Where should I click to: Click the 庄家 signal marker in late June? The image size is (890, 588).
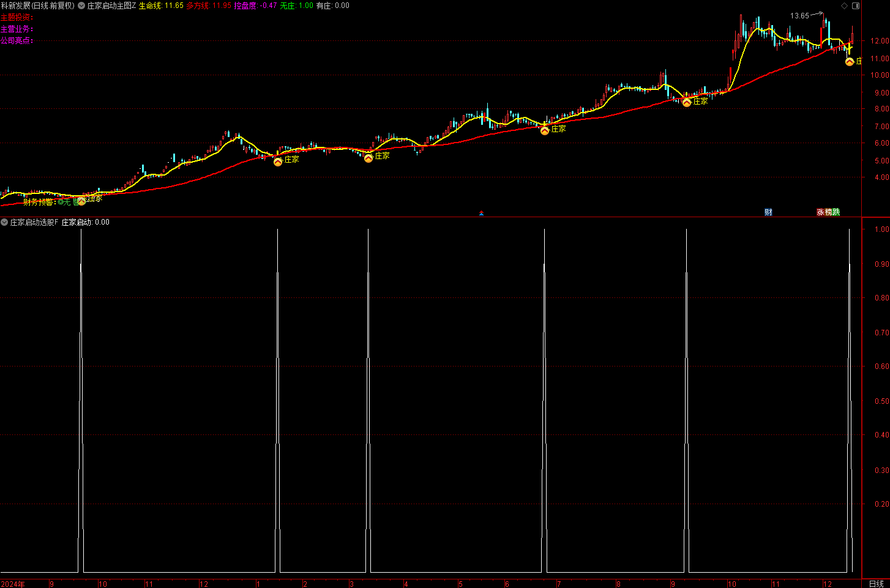click(x=545, y=130)
